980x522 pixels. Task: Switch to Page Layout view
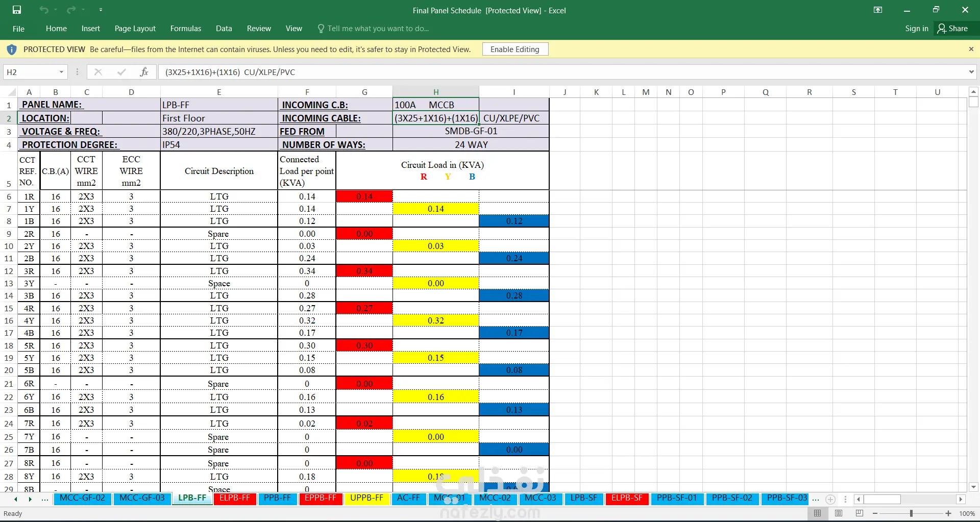click(839, 513)
